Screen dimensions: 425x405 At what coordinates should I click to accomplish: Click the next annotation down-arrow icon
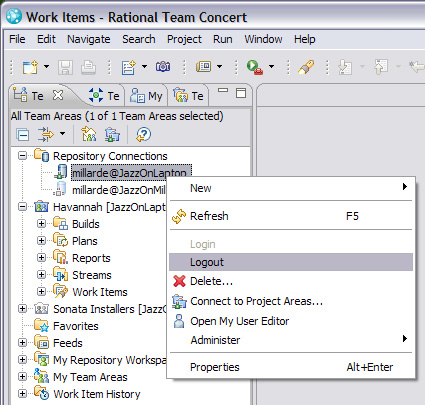tap(345, 67)
